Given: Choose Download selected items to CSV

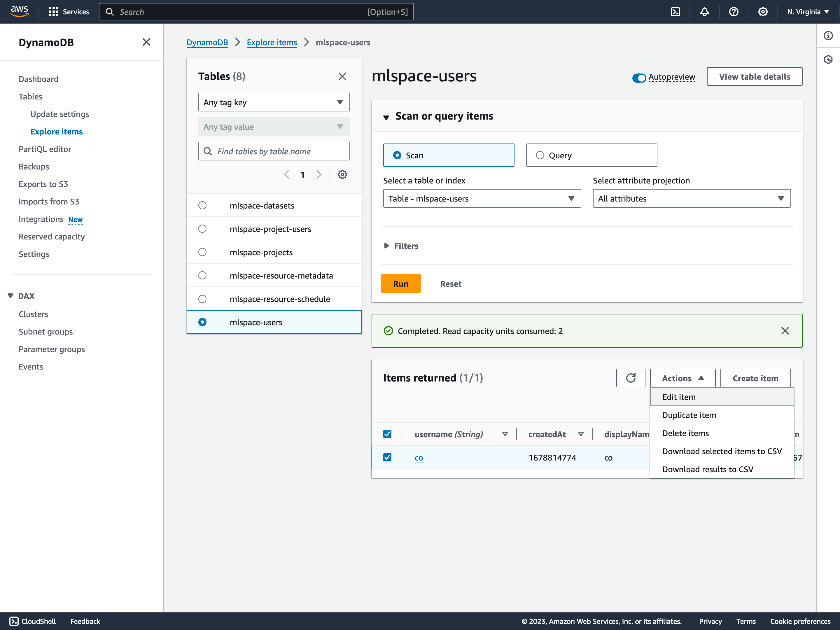Looking at the screenshot, I should [722, 451].
